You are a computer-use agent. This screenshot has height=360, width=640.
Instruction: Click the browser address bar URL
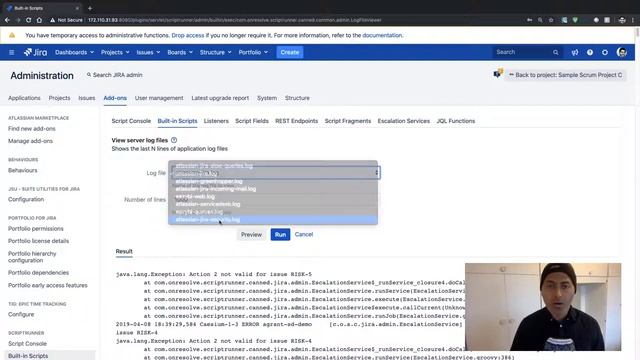point(235,20)
